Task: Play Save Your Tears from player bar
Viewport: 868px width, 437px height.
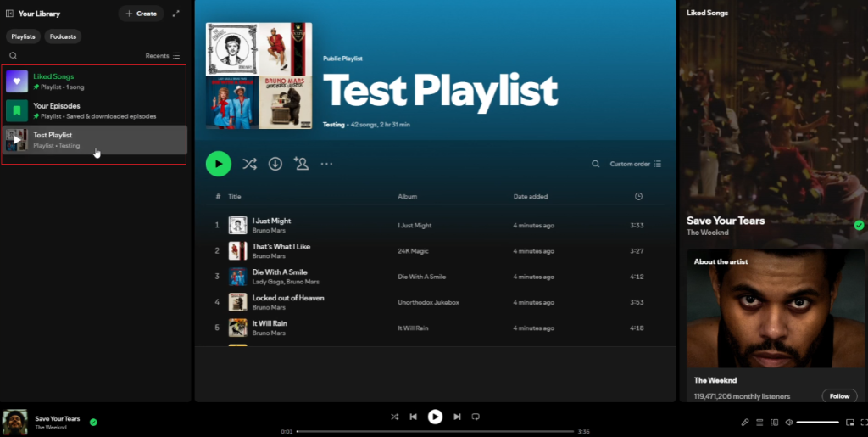Action: 435,417
